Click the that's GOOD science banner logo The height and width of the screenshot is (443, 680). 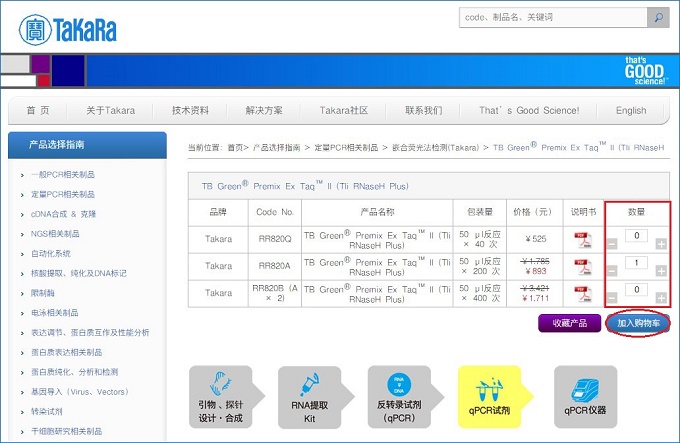click(x=645, y=71)
